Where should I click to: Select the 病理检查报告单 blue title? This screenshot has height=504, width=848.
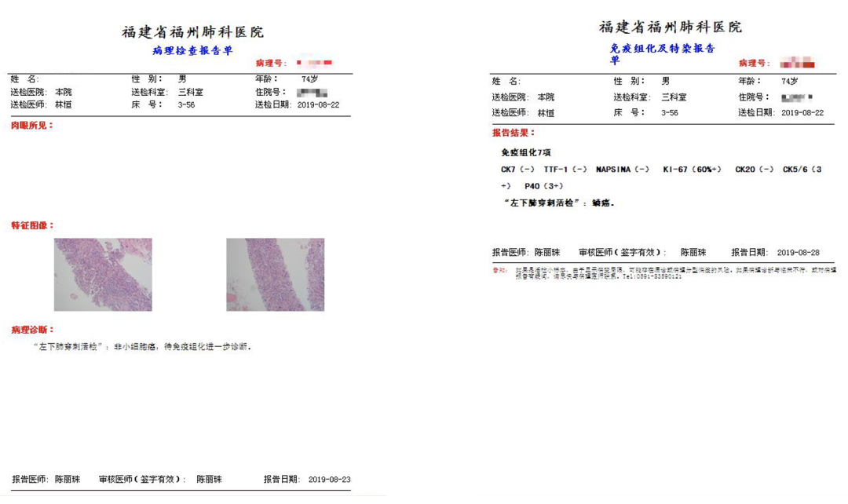coord(192,50)
